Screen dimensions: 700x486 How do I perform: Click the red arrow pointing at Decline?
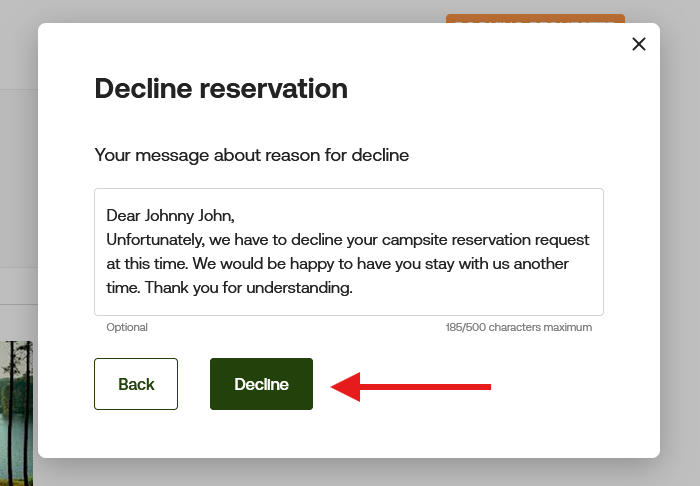point(411,386)
